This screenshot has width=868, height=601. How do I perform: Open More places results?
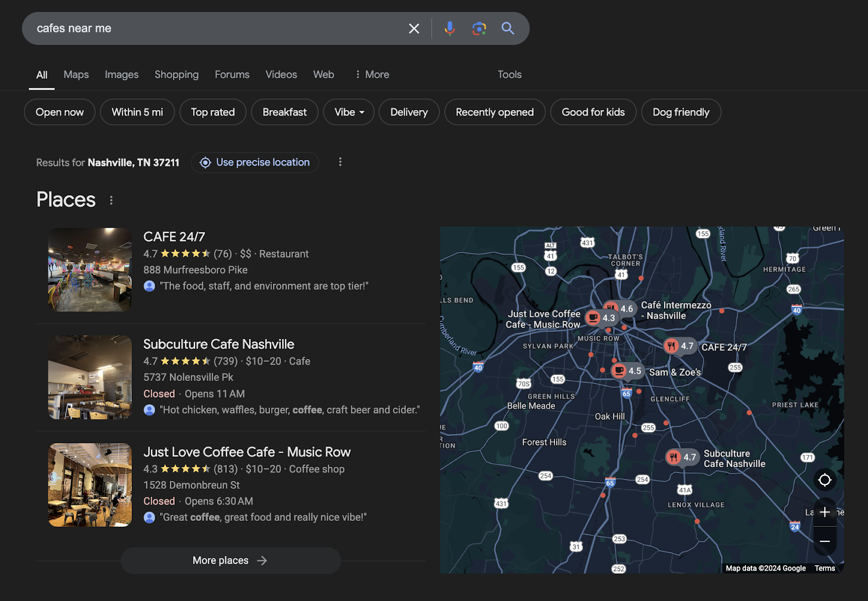click(230, 560)
